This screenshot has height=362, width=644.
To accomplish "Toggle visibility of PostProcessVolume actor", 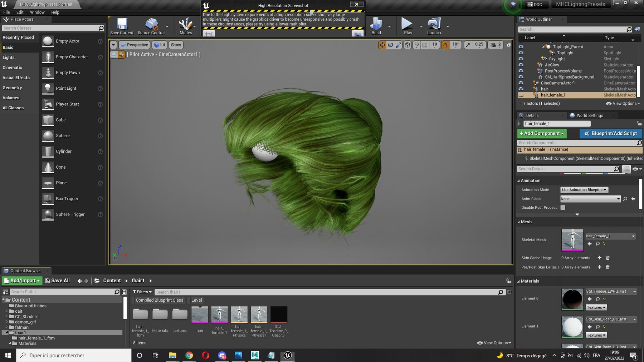I will 521,71.
